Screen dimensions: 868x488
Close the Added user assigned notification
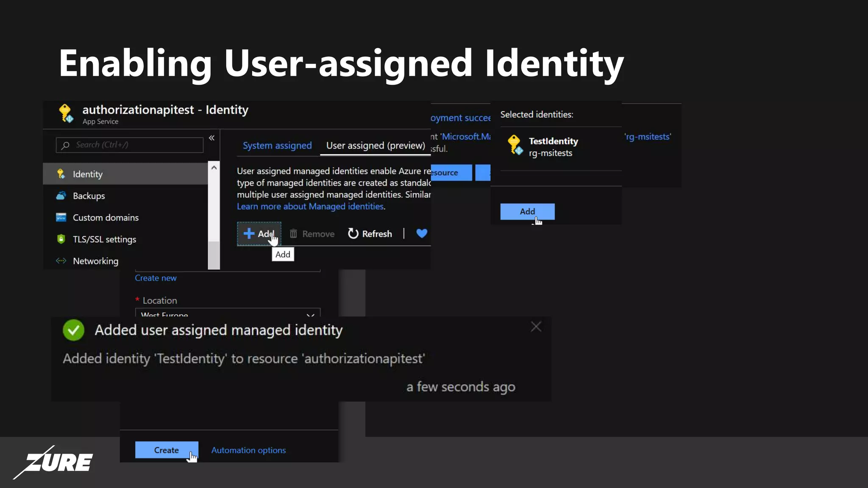(536, 327)
